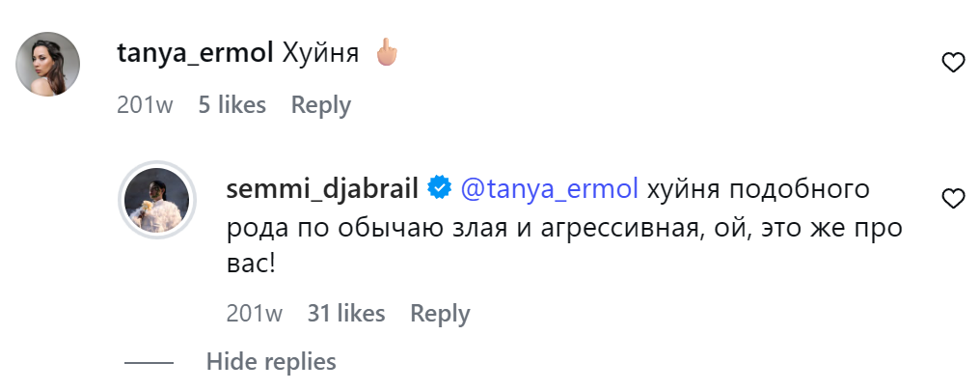The image size is (980, 391).
Task: Click the 201w timestamp under tanya_ermol's comment
Action: (145, 105)
